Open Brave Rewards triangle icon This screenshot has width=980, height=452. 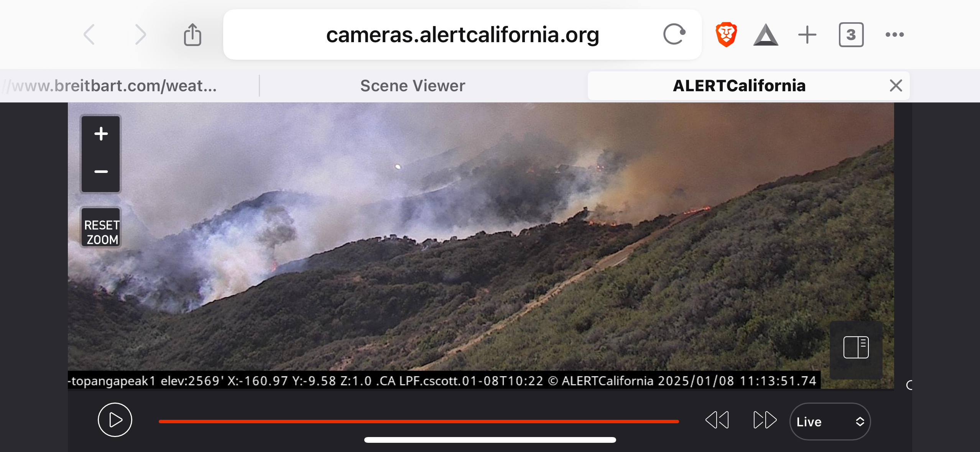click(x=766, y=35)
